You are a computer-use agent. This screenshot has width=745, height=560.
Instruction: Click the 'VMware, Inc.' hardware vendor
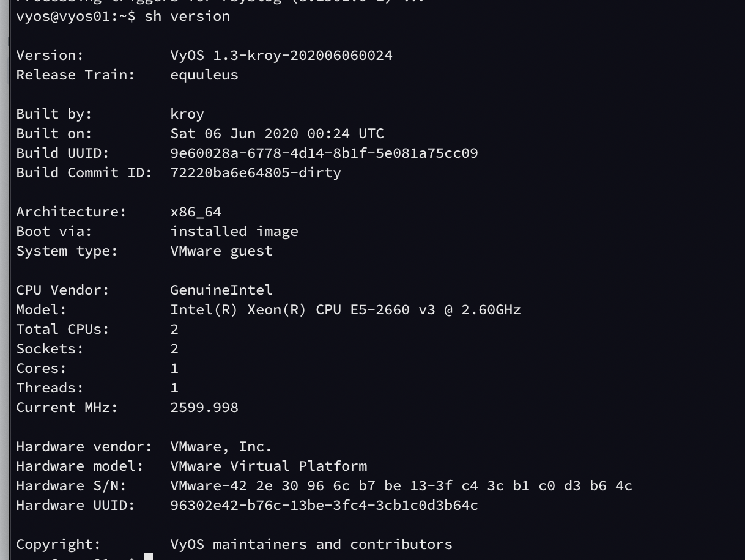[x=221, y=446]
